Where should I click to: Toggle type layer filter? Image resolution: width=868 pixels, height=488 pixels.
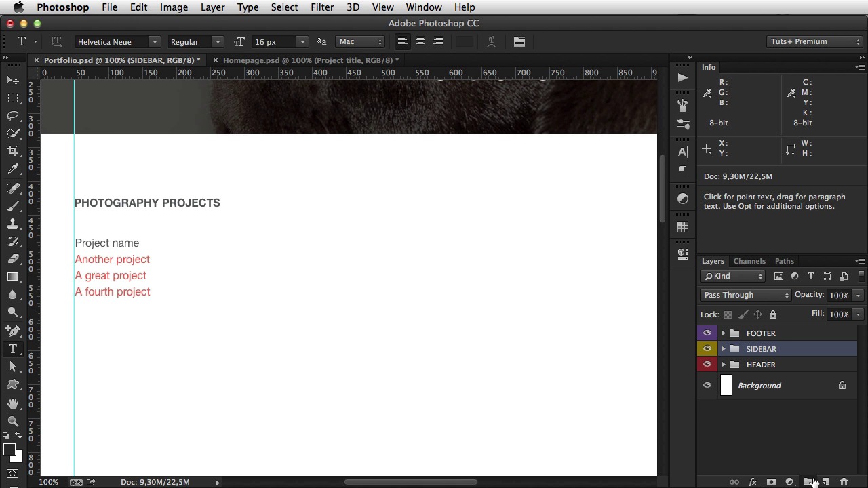811,277
